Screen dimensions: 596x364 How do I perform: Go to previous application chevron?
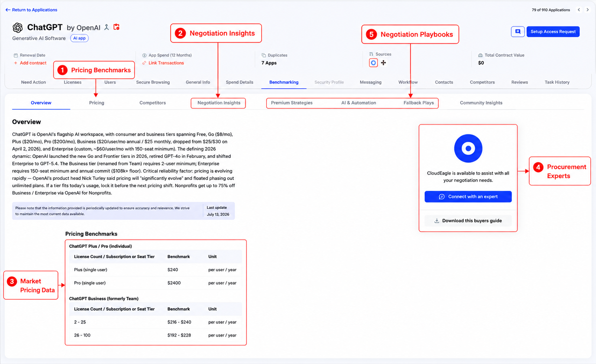click(x=579, y=10)
